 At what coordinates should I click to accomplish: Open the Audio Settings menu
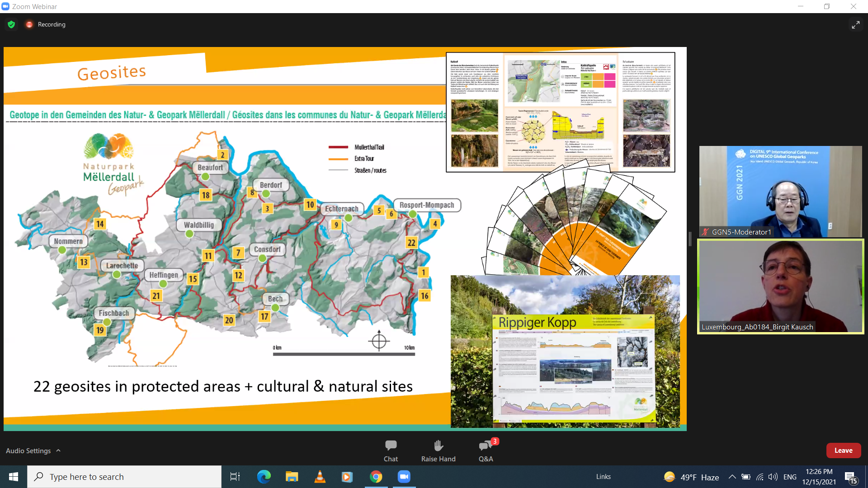(x=28, y=451)
